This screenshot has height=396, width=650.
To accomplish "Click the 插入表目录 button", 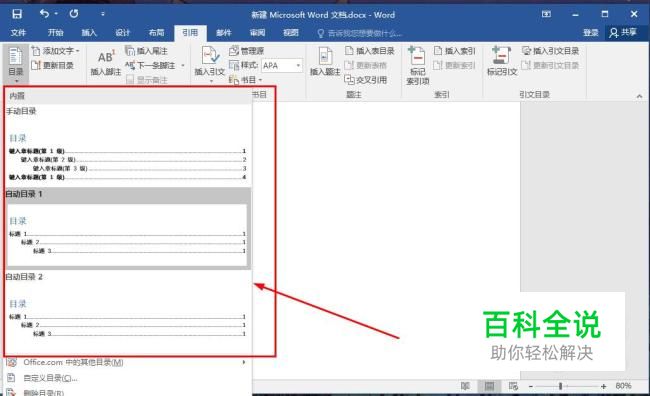I will pyautogui.click(x=370, y=51).
